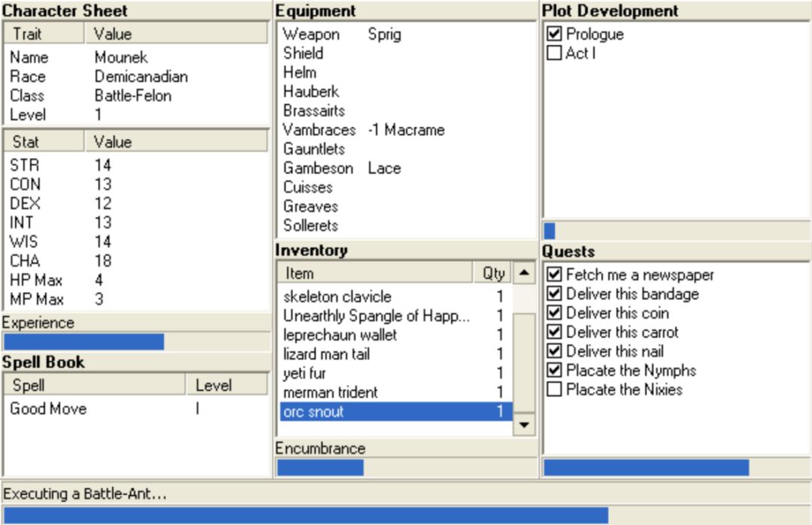Click the Encumbrance progress bar
The image size is (812, 525).
[x=406, y=467]
